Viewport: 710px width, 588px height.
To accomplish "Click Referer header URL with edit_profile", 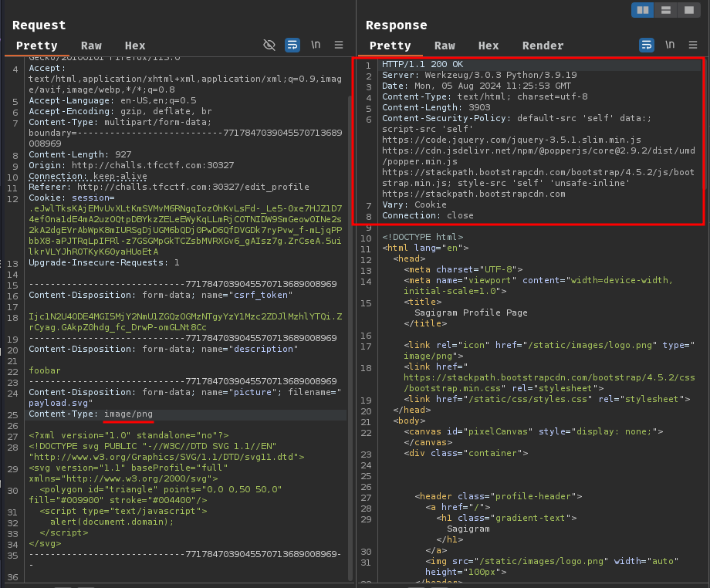I will (193, 187).
